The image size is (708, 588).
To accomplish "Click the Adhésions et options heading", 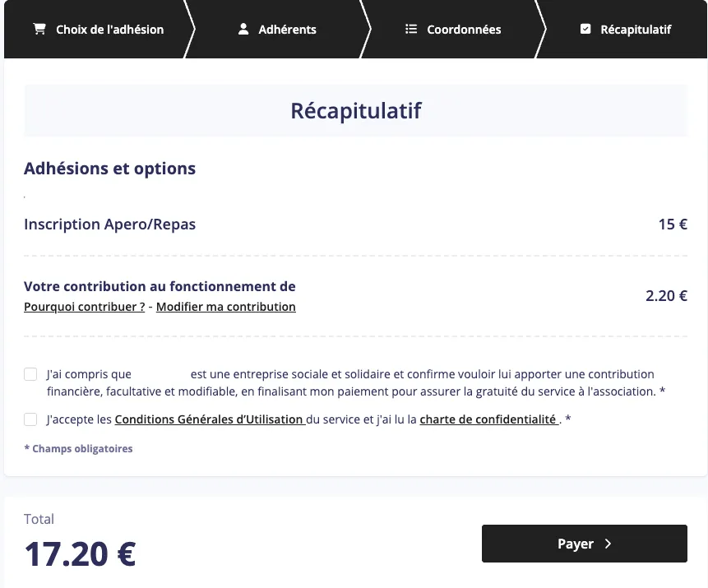I will [109, 169].
